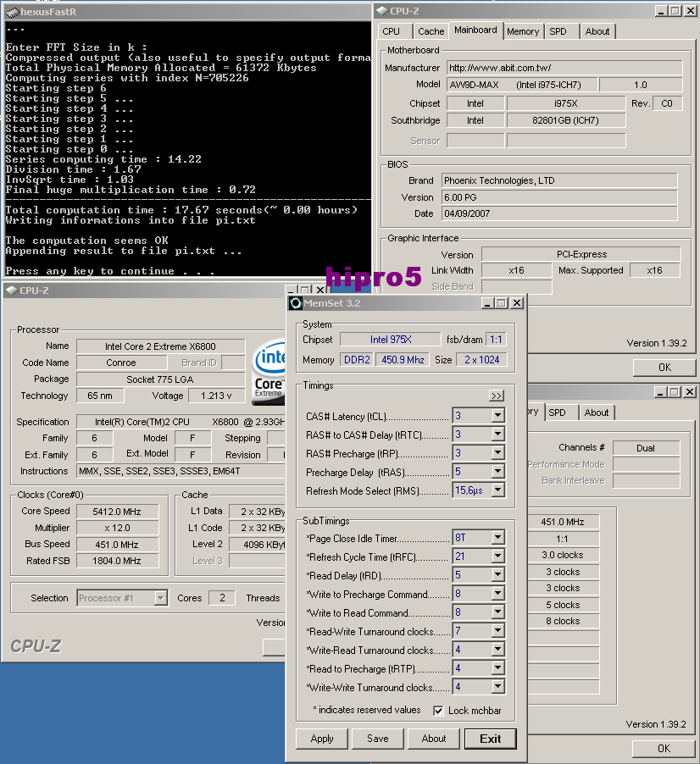
Task: Click the Link Width value x16
Action: [x=516, y=270]
